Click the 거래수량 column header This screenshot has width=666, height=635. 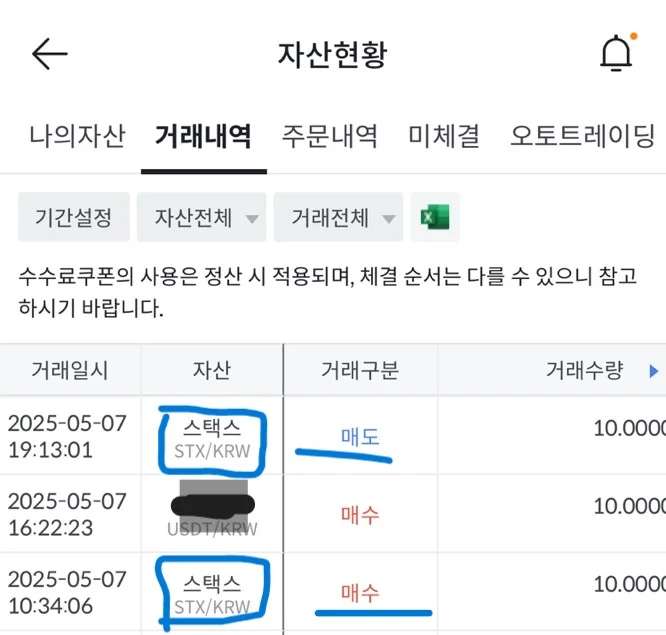584,370
